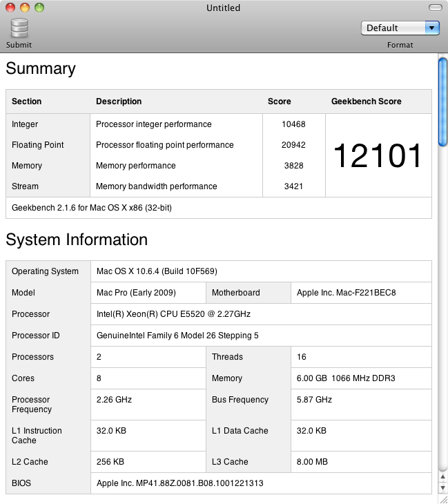This screenshot has height=504, width=448.
Task: Open the Default format dropdown
Action: coord(400,28)
